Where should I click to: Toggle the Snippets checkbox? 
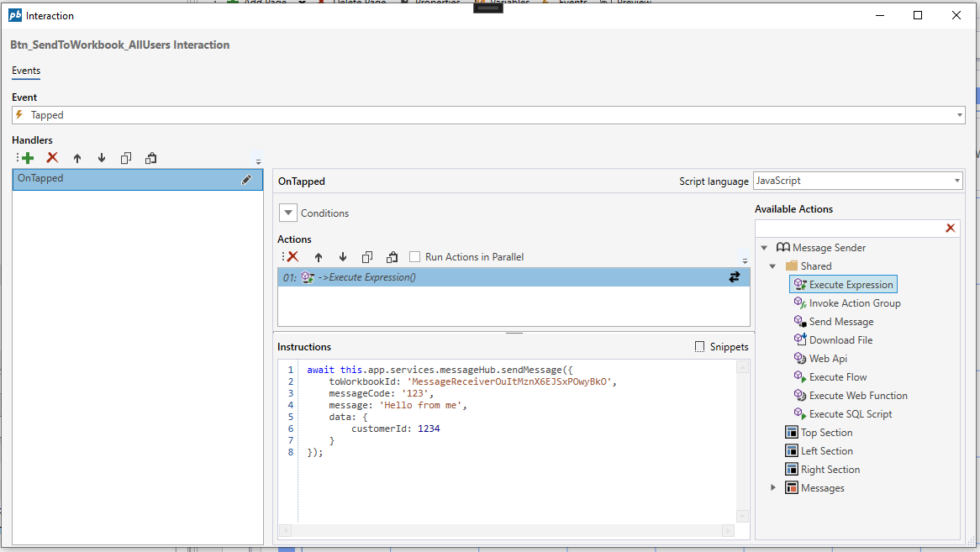tap(700, 347)
